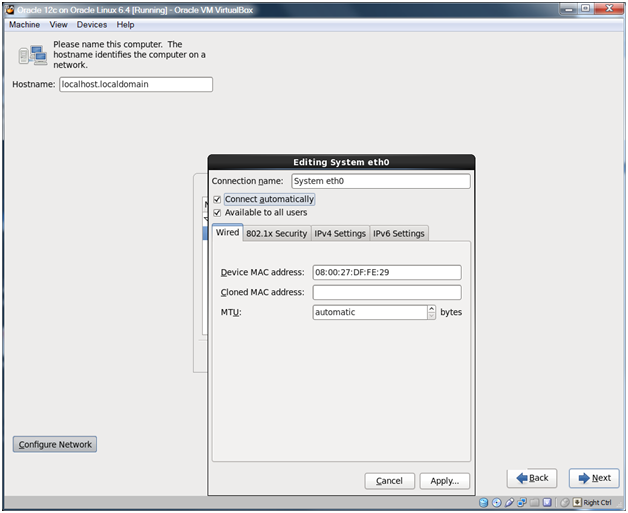This screenshot has width=628, height=513.
Task: Click the optical disc status icon
Action: [x=497, y=502]
